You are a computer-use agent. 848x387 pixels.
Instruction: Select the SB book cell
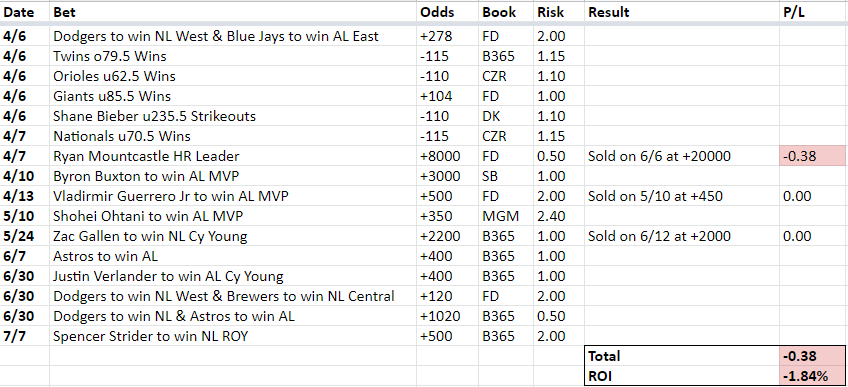point(506,176)
